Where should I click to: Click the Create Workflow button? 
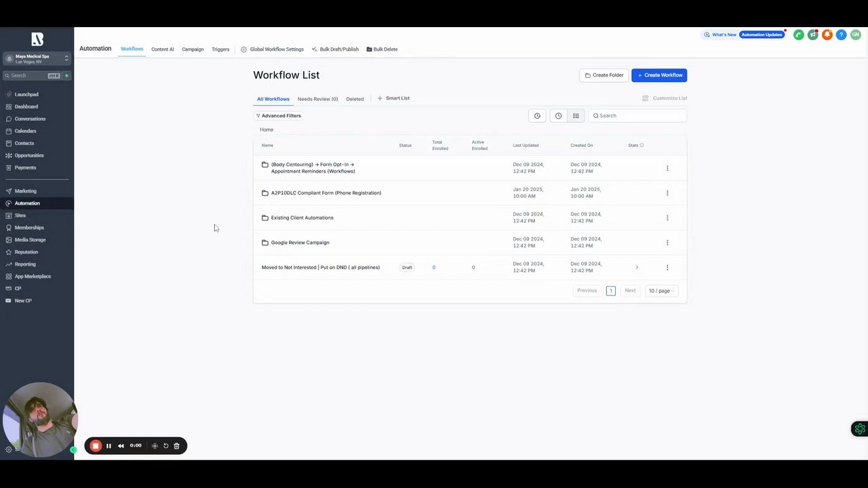pos(659,75)
